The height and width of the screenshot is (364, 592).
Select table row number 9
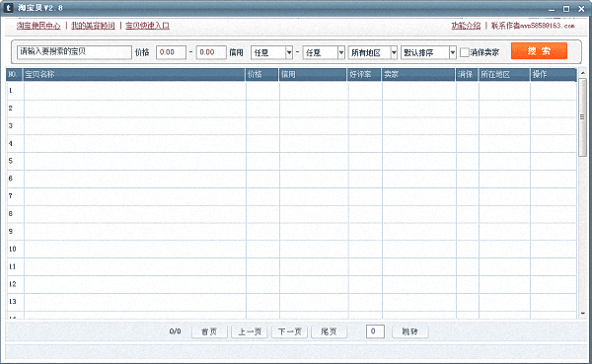[291, 231]
